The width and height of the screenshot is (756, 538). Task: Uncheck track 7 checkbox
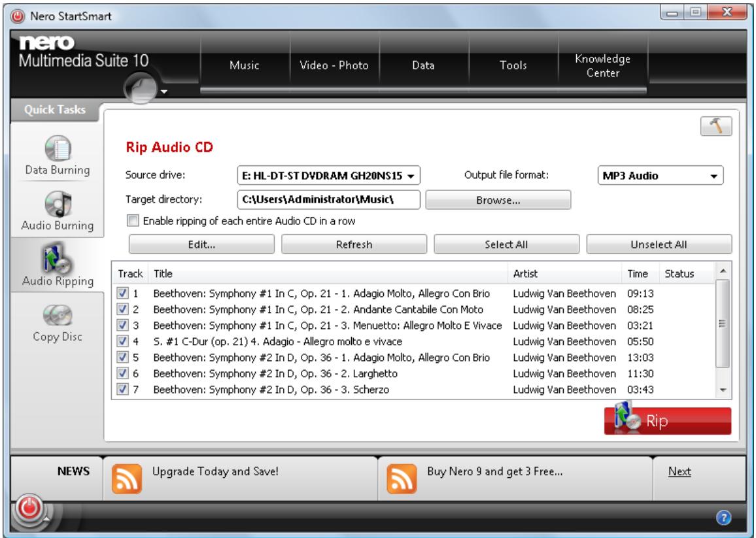[x=123, y=389]
